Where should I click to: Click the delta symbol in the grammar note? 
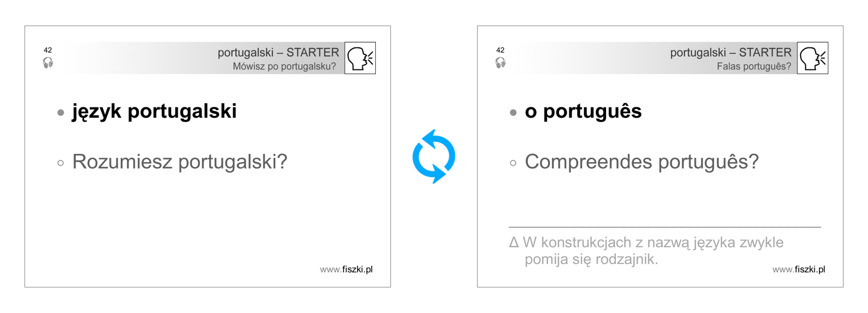(x=514, y=243)
